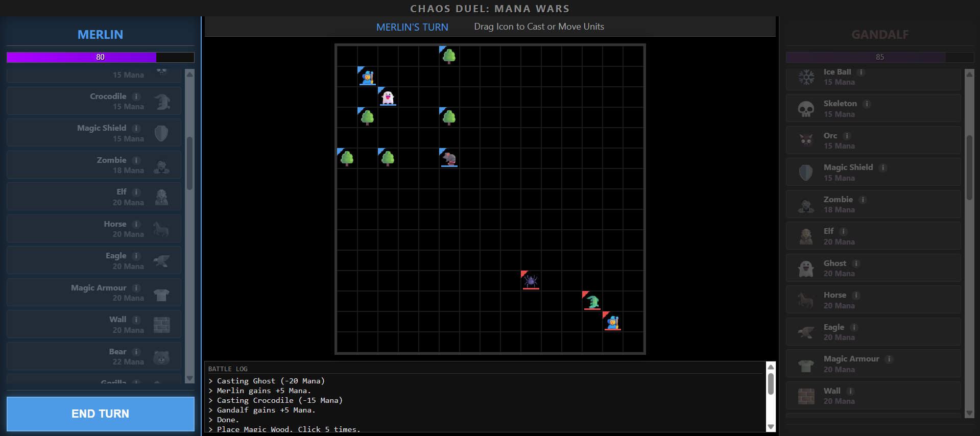
Task: Click the shield icon of Merlin's Magic Shield
Action: point(161,133)
